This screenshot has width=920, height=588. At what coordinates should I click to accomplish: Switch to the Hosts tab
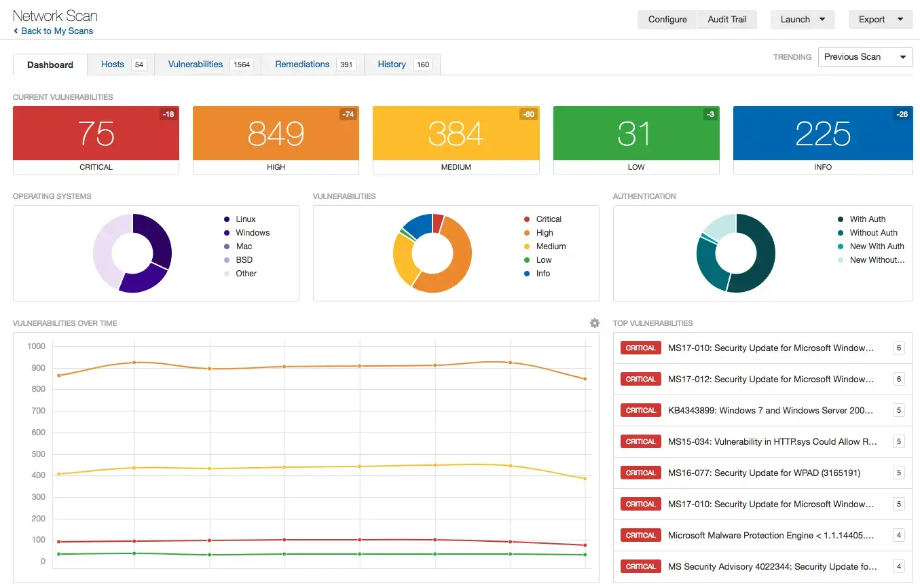(x=113, y=64)
